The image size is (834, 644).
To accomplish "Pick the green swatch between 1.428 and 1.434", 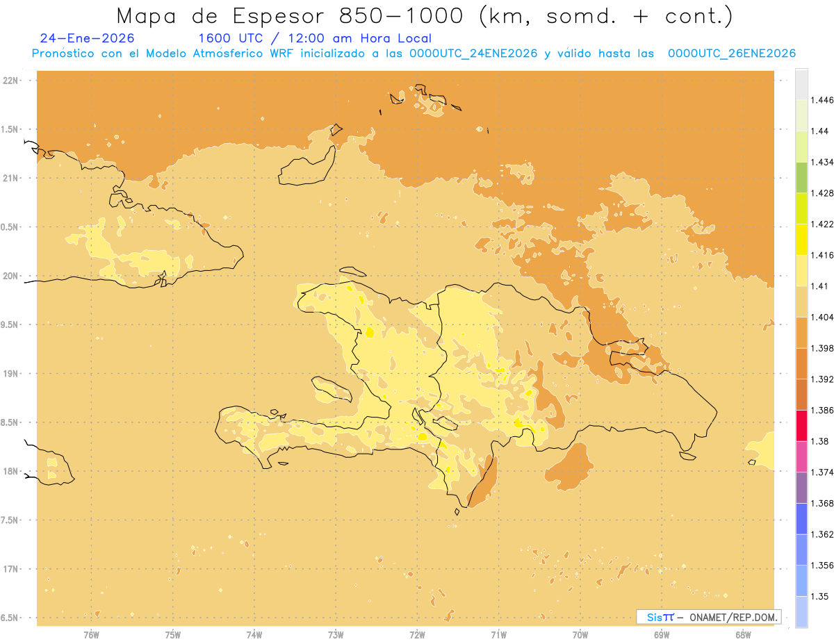I will click(801, 177).
